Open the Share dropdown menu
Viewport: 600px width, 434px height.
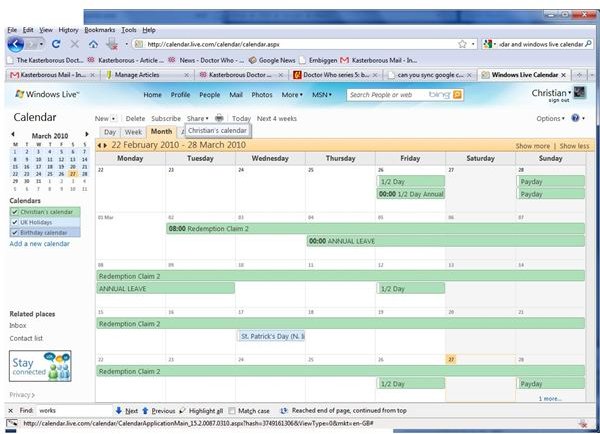197,119
